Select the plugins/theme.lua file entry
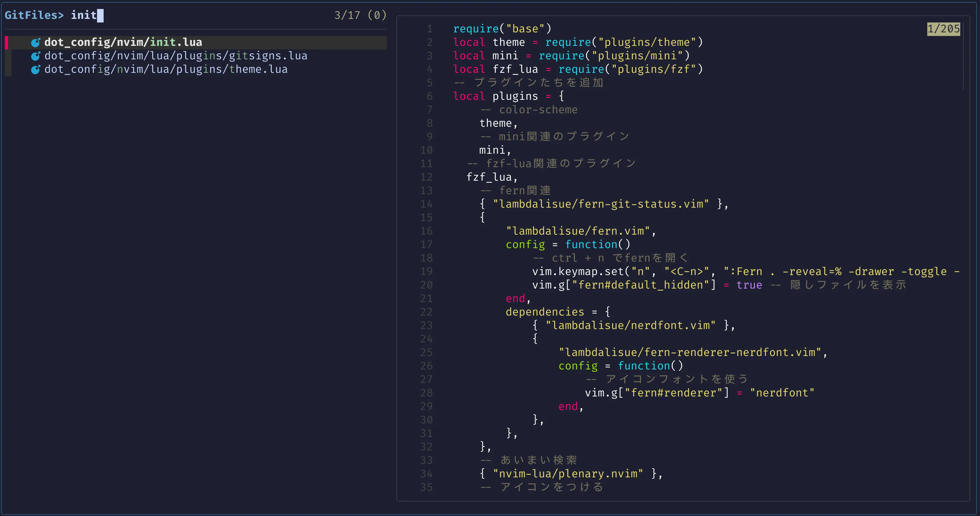 [166, 70]
